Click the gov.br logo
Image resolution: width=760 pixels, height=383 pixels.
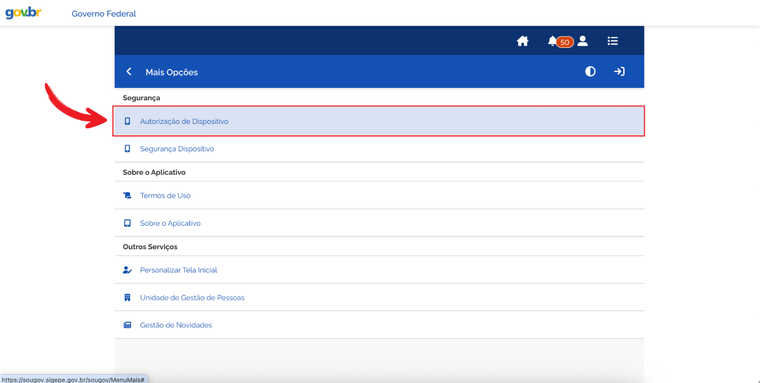click(23, 13)
